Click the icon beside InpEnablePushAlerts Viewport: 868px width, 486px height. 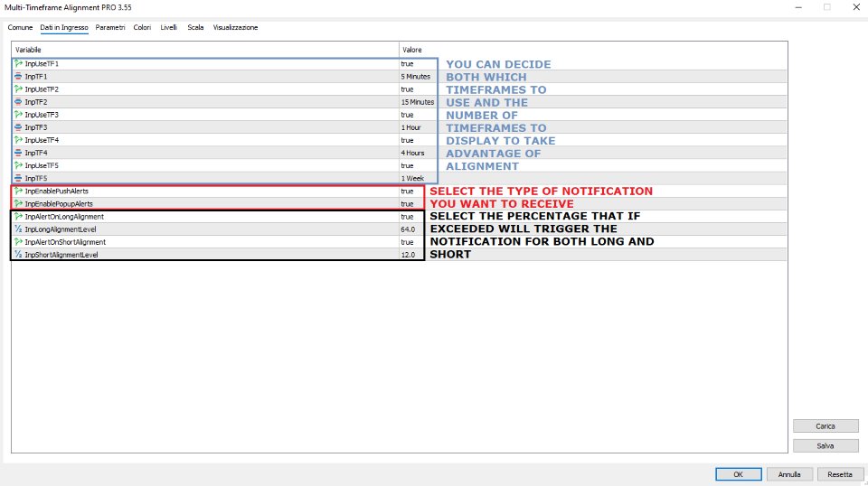18,191
